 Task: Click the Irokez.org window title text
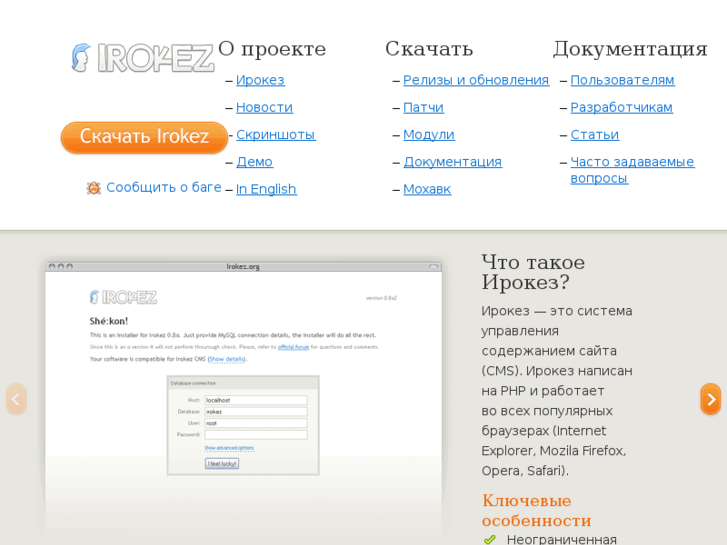[x=243, y=267]
